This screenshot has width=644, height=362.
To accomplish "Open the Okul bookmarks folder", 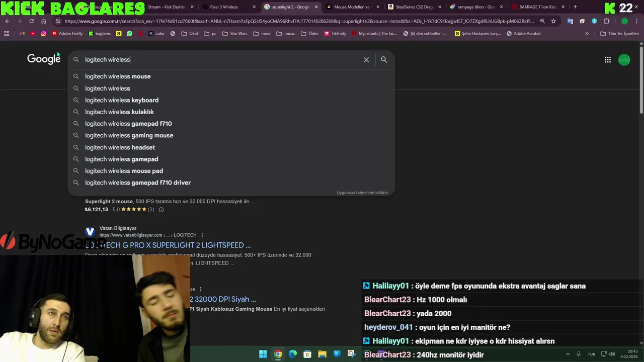I will 189,34.
